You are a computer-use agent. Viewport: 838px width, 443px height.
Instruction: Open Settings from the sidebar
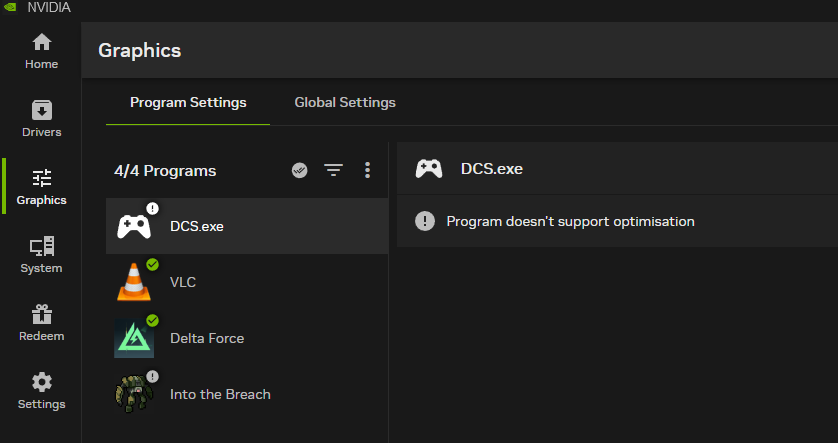click(x=41, y=391)
